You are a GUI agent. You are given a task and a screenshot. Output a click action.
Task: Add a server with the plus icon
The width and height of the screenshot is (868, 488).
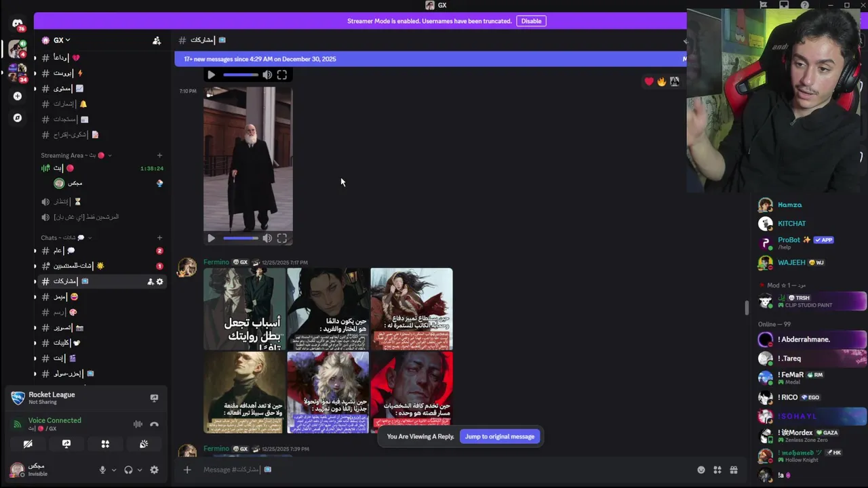(x=17, y=96)
